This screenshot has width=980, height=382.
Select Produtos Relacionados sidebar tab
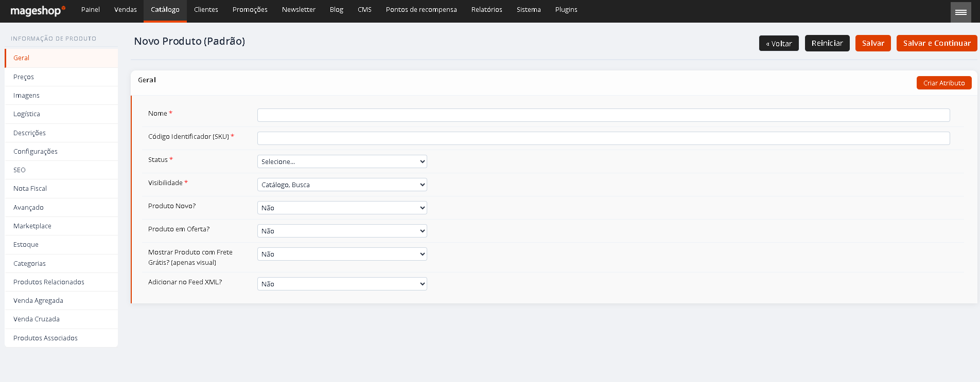61,282
